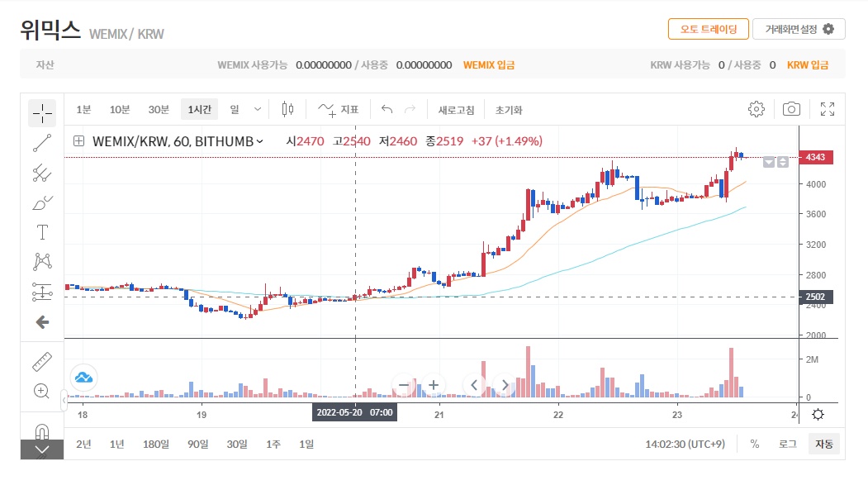Screen dimensions: 868x485
Task: Open chart settings gear icon
Action: [x=757, y=109]
